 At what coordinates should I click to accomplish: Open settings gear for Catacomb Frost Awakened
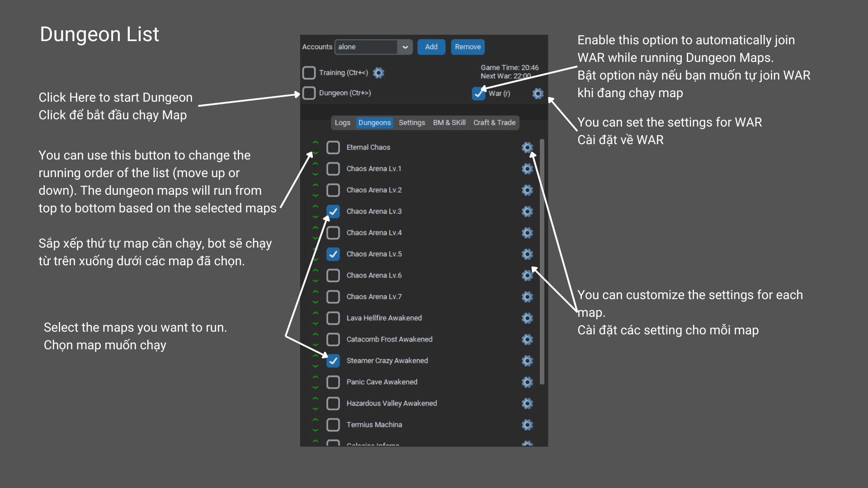tap(527, 339)
